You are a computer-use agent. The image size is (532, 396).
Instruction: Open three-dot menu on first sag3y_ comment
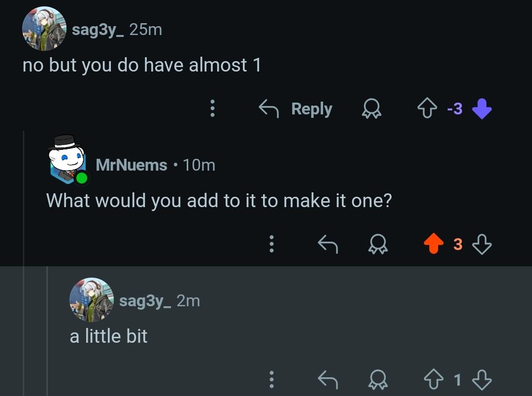point(212,108)
